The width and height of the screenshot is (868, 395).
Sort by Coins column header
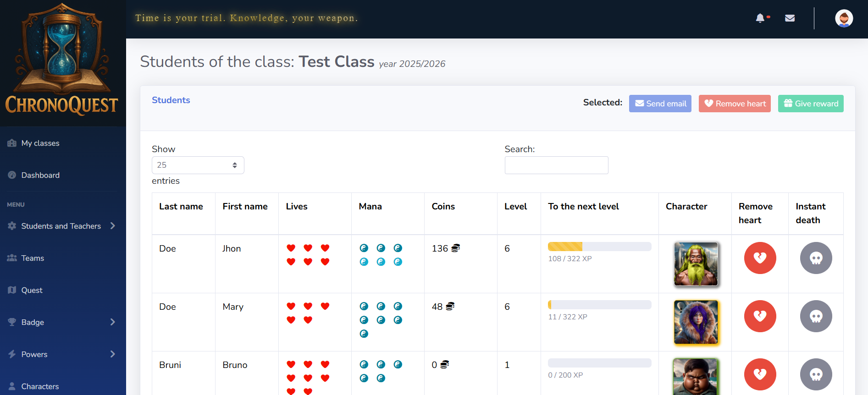(460, 214)
